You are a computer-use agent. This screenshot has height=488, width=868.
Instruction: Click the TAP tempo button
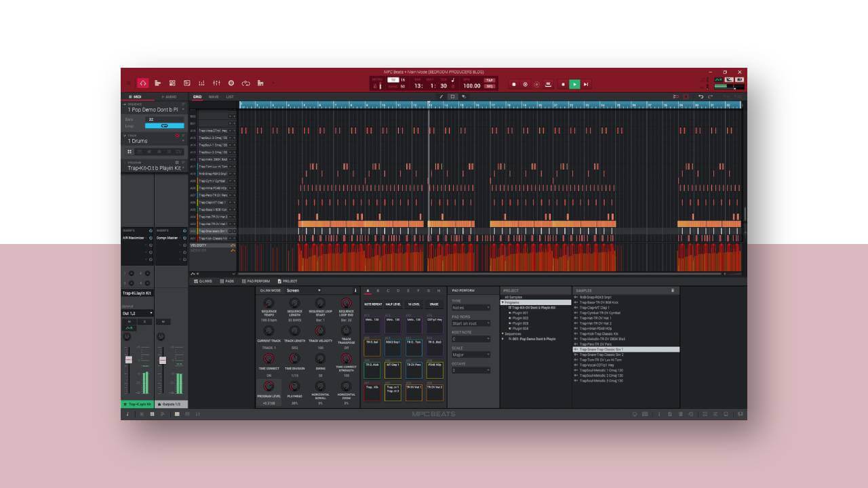click(489, 80)
